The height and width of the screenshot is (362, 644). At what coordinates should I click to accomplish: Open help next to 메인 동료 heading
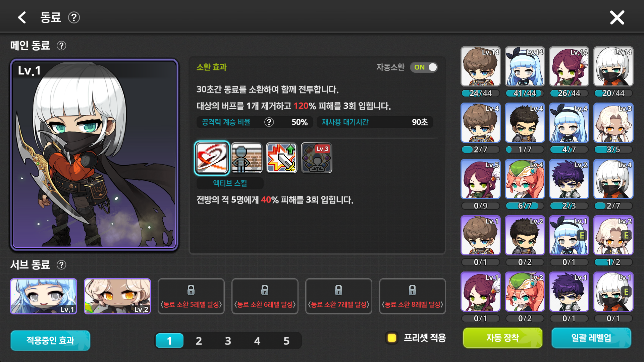pyautogui.click(x=61, y=46)
